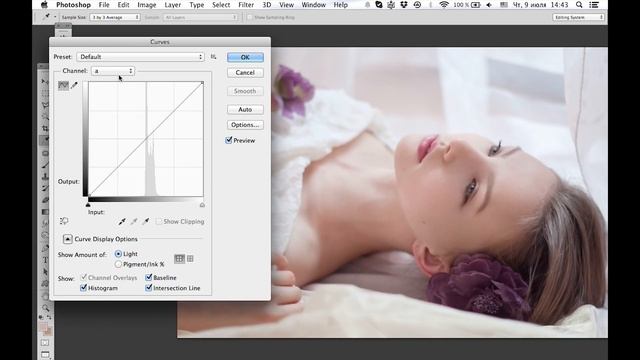Toggle Quick Mask mode icon
This screenshot has width=640, height=360.
tap(45, 342)
